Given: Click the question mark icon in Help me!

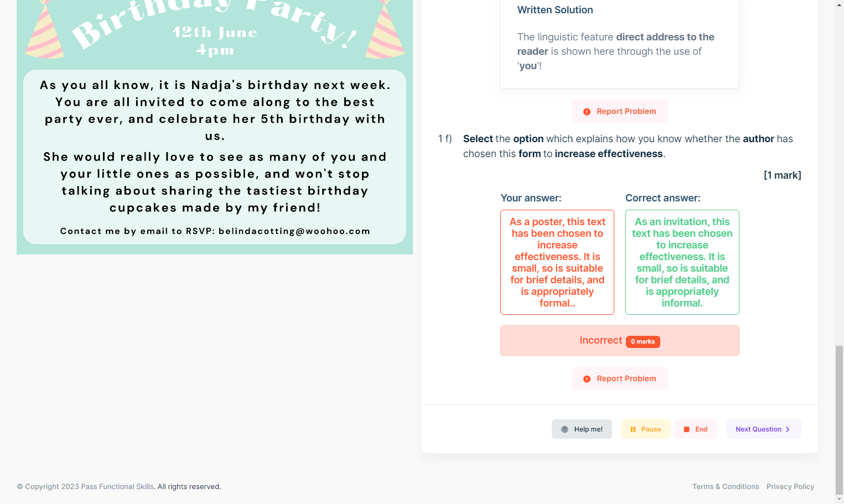Looking at the screenshot, I should coord(565,429).
